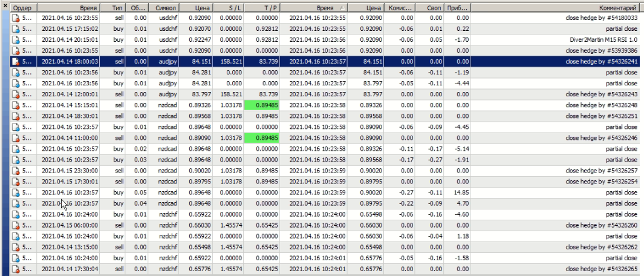Click profit value -1.70

click(462, 40)
